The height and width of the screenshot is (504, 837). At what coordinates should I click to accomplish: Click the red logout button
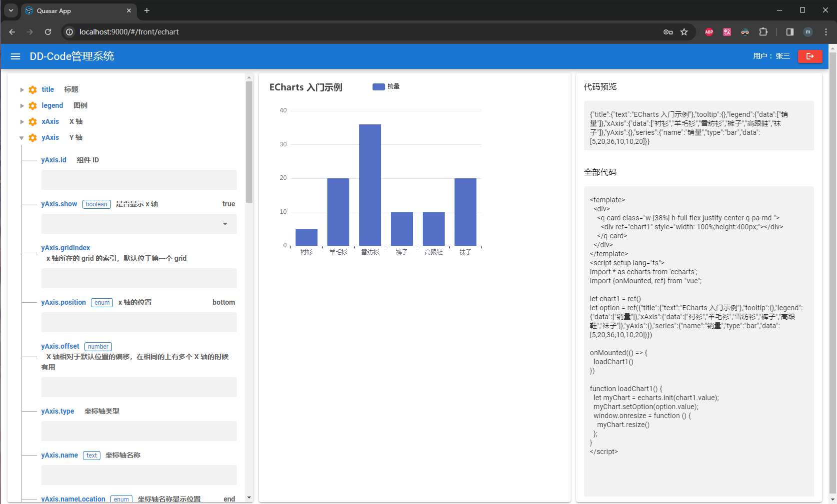[810, 56]
